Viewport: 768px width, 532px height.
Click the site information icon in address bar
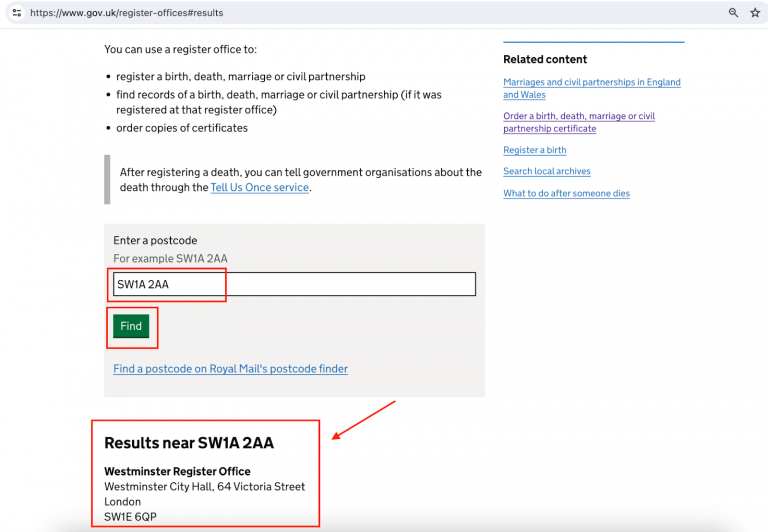16,13
